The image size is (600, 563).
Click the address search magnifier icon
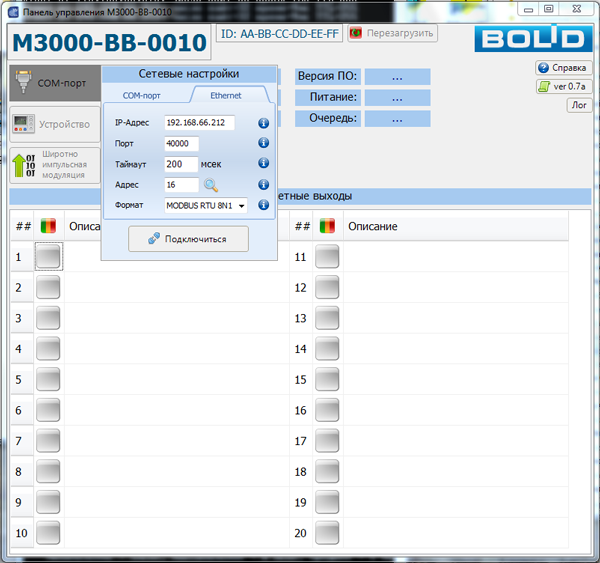[211, 185]
